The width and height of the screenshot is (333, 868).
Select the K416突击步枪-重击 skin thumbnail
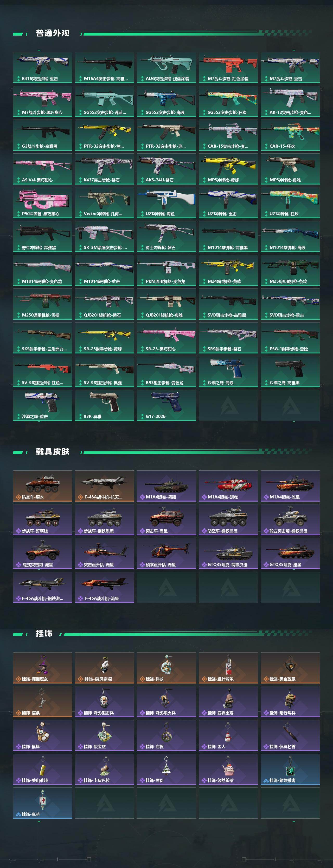point(42,67)
